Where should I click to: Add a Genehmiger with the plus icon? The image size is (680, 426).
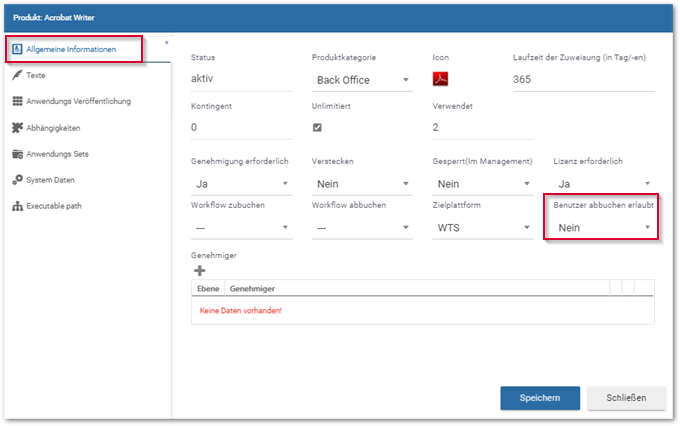click(x=199, y=271)
